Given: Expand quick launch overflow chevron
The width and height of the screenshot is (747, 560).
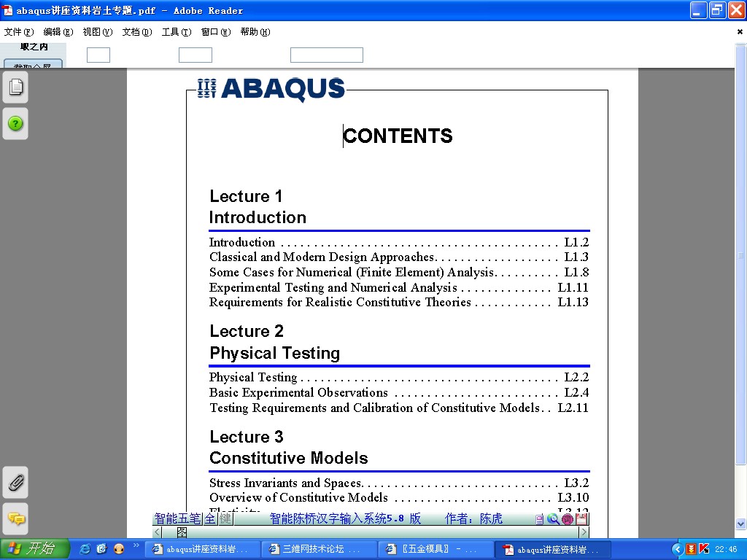Looking at the screenshot, I should (x=136, y=545).
